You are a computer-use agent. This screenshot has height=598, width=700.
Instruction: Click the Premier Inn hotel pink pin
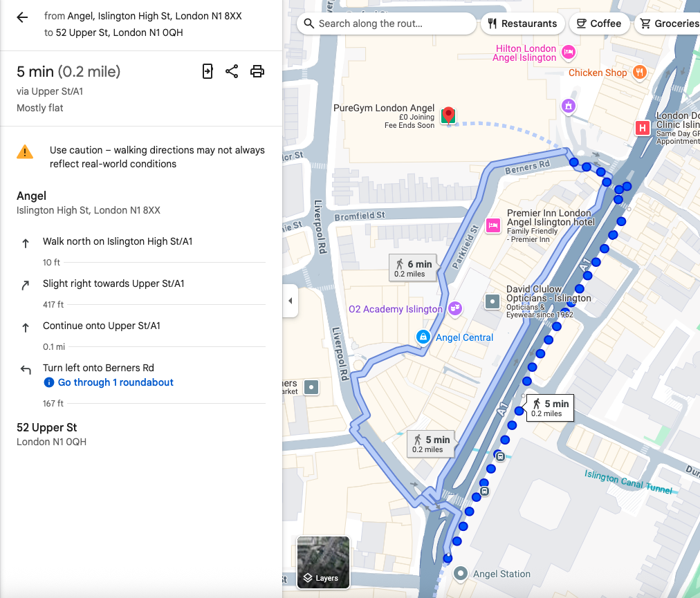493,225
